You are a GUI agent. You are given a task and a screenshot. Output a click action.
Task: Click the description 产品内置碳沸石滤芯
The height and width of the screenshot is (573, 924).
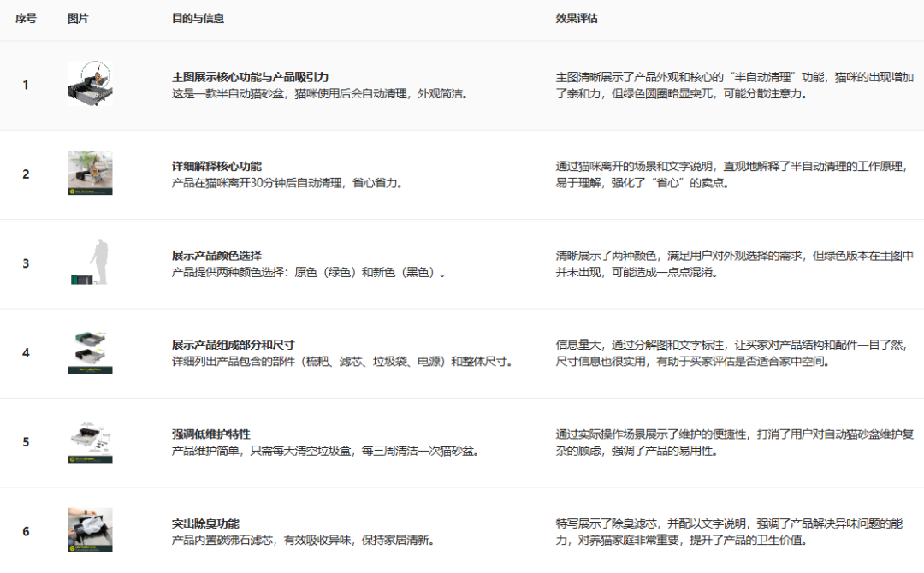(304, 540)
